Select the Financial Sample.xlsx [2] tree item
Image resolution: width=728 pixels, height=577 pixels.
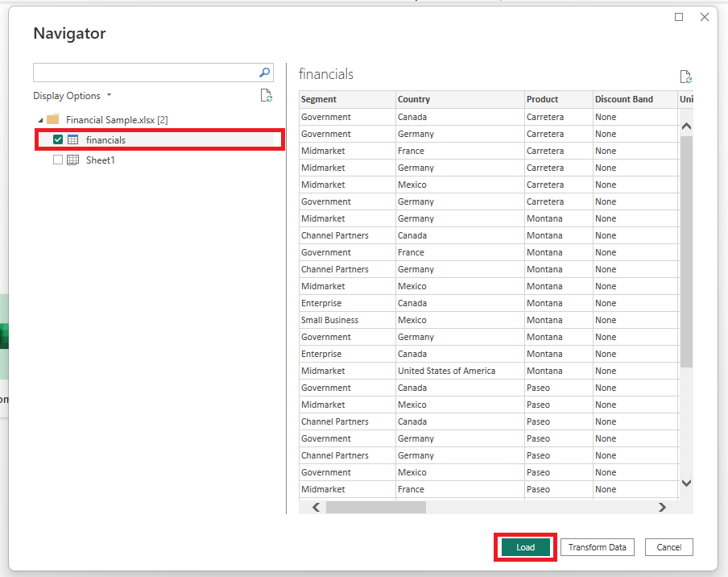[x=117, y=120]
